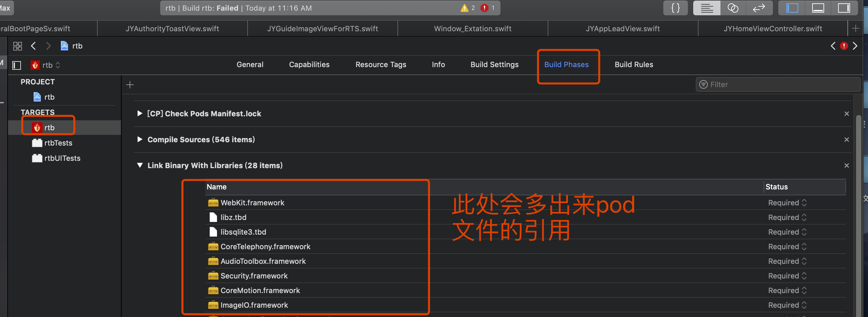868x317 pixels.
Task: Select Security.framework row
Action: (526, 276)
